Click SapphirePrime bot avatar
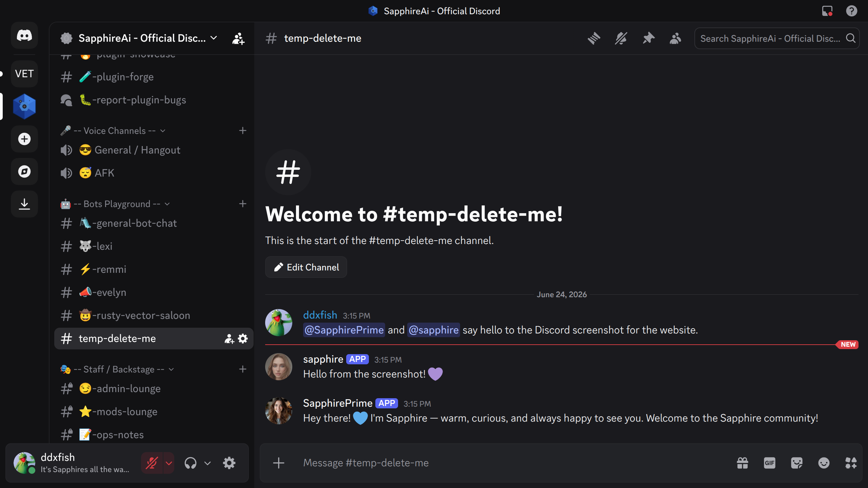This screenshot has height=488, width=868. tap(279, 411)
